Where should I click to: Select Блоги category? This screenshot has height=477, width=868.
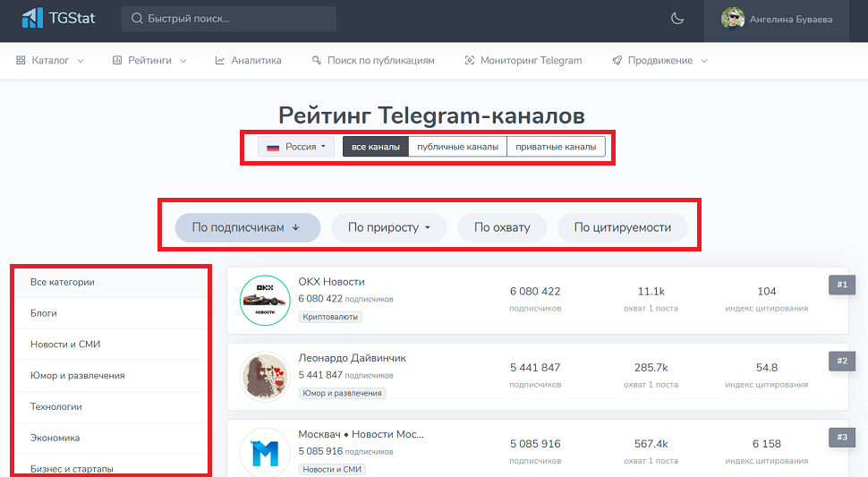(111, 313)
